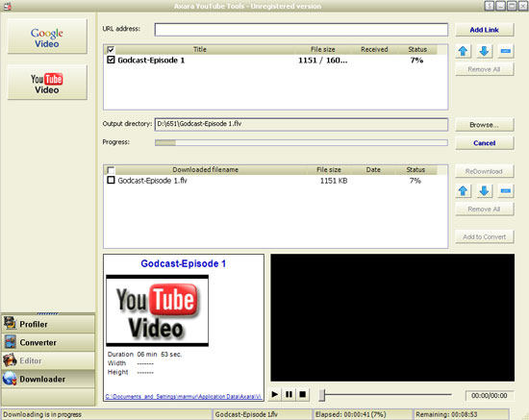Switch to the Profiler panel
This screenshot has width=529, height=420.
(x=48, y=324)
